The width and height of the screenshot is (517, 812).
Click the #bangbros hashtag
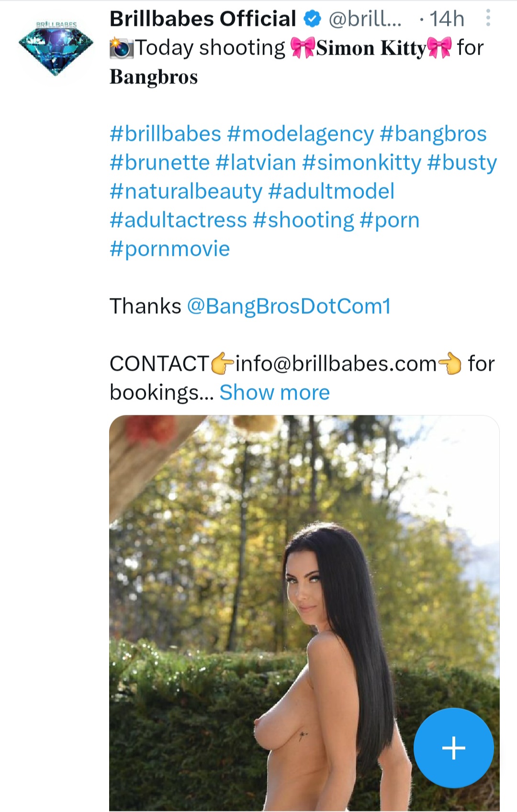click(x=433, y=134)
